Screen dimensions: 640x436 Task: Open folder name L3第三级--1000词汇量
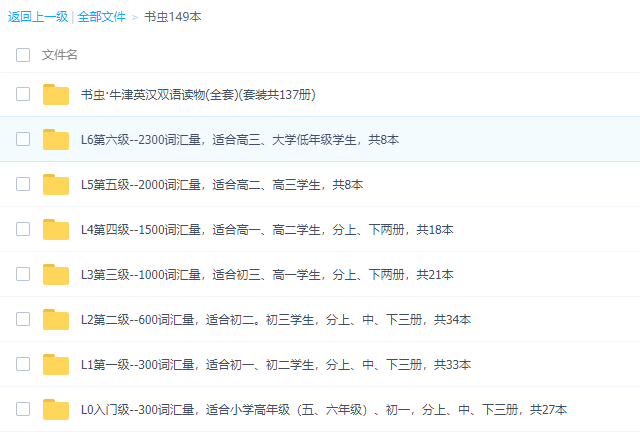267,274
